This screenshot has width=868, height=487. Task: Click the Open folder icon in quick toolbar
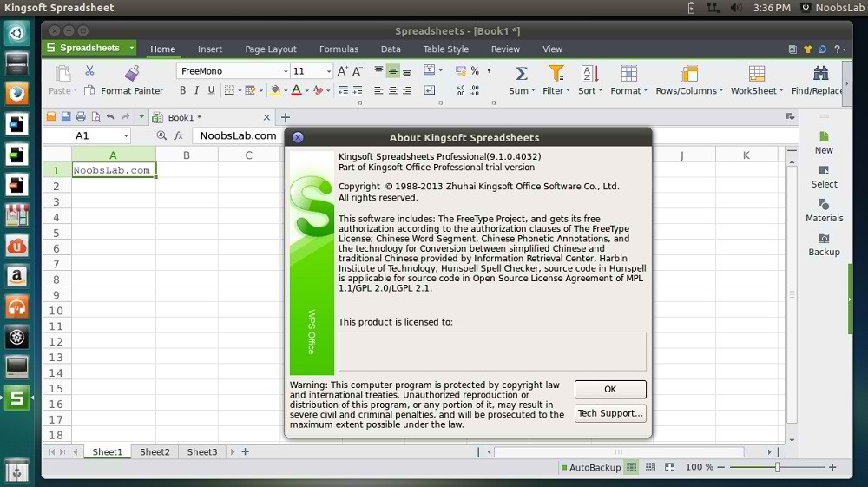51,117
